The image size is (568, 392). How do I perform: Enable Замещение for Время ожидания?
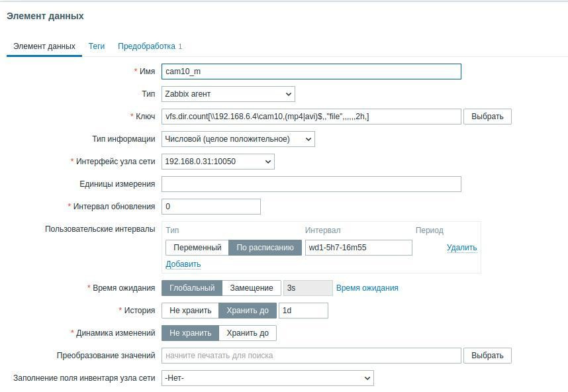[x=252, y=288]
